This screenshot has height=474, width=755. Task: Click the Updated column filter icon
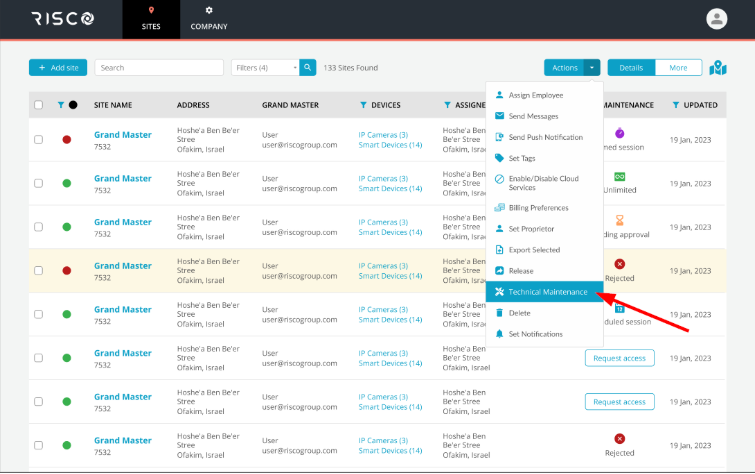676,105
